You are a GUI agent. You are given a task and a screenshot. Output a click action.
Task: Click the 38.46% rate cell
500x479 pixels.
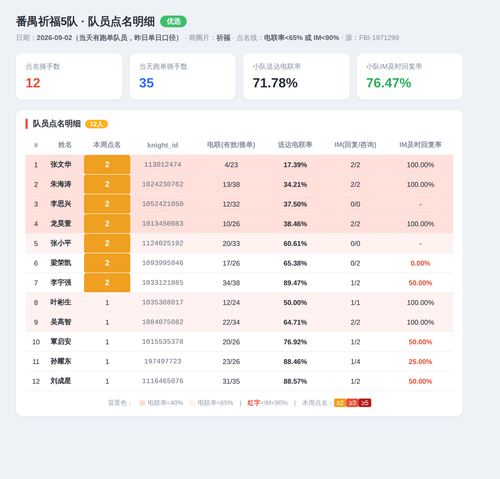[x=295, y=224]
